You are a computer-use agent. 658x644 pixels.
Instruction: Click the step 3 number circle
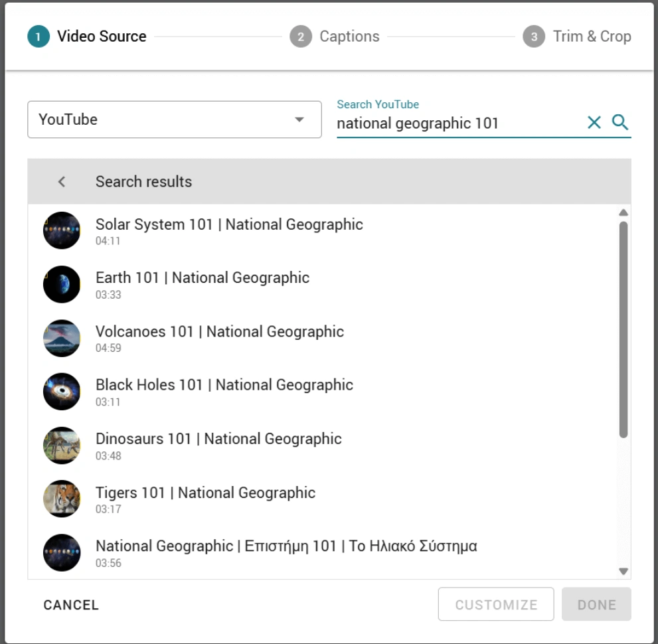coord(534,37)
